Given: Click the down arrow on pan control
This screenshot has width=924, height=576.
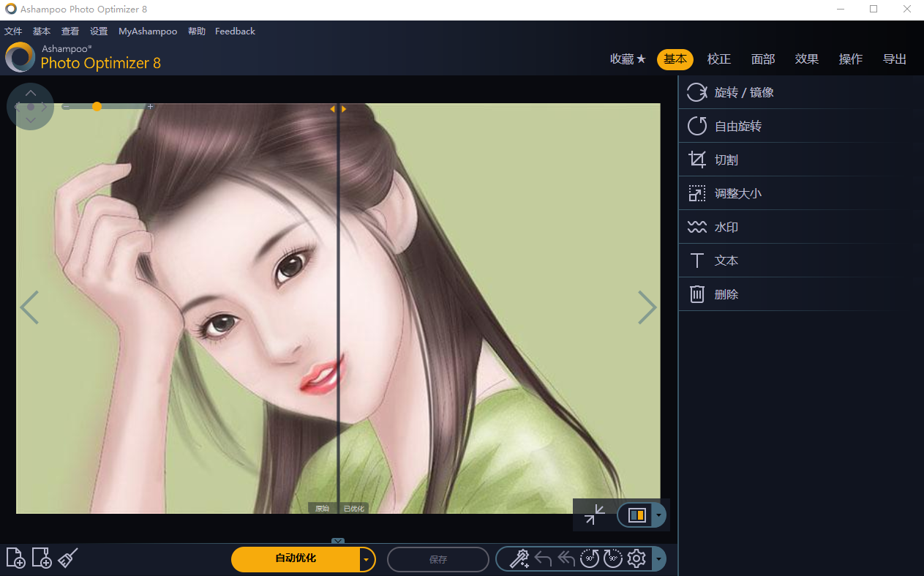Looking at the screenshot, I should tap(31, 120).
